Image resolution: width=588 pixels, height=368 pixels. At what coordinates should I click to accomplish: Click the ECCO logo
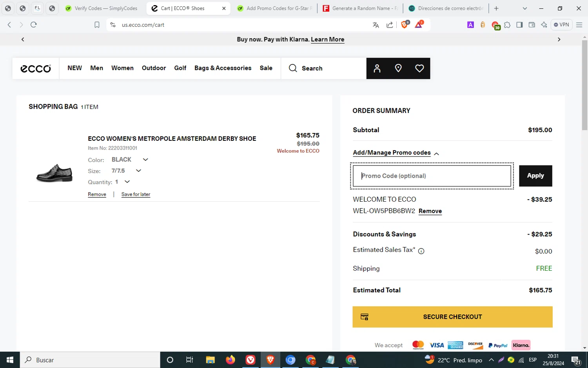click(36, 69)
